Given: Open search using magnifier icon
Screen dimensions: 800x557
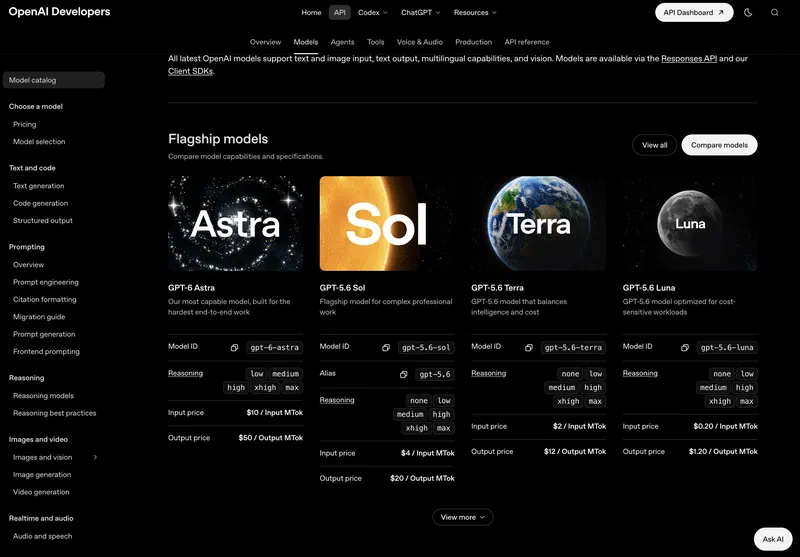Looking at the screenshot, I should (774, 13).
